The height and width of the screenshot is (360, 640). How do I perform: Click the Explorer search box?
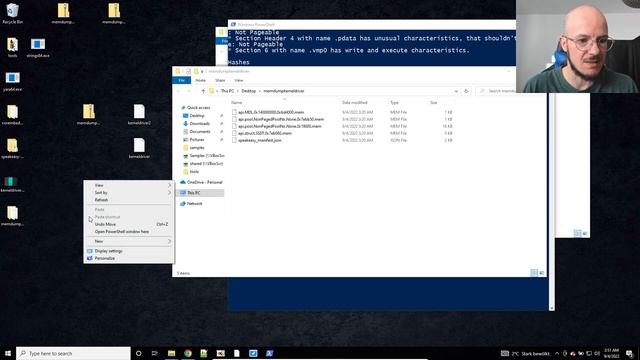point(496,91)
